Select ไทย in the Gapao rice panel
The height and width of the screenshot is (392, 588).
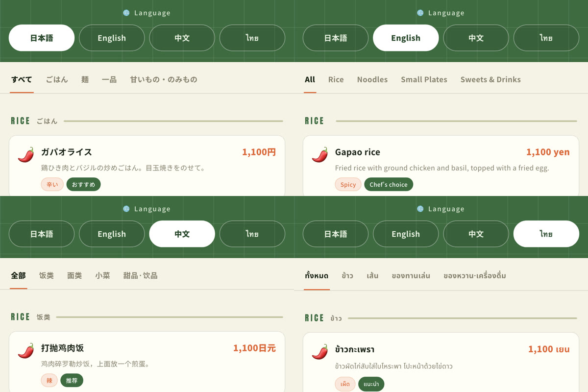click(x=546, y=38)
